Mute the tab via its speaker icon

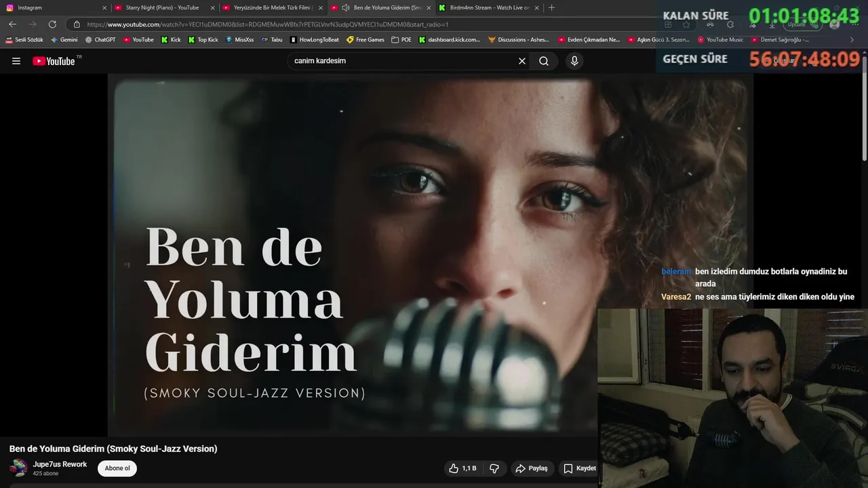(x=346, y=8)
